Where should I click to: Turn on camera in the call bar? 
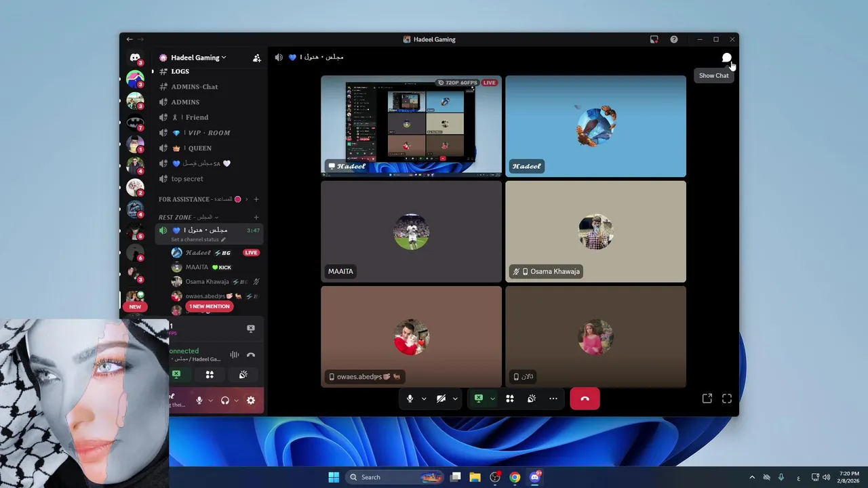[441, 399]
